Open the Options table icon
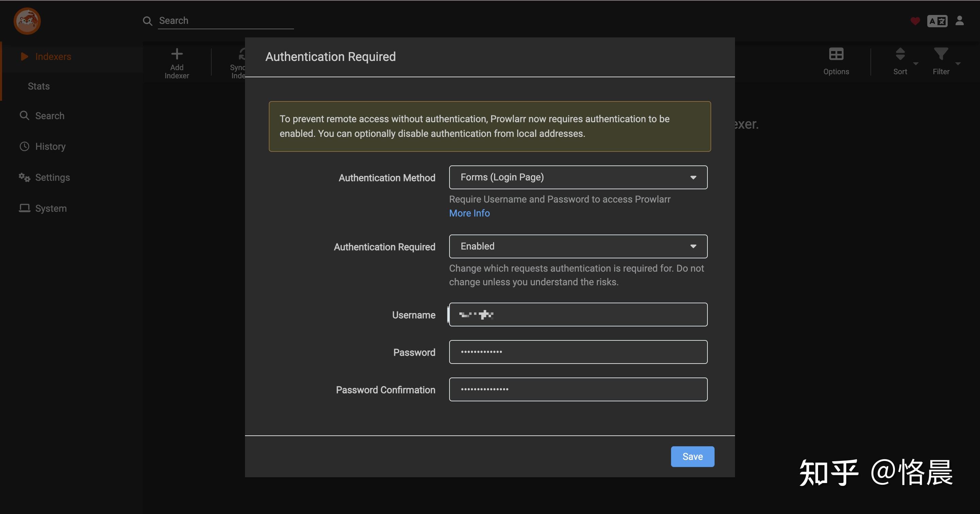980x514 pixels. coord(836,54)
